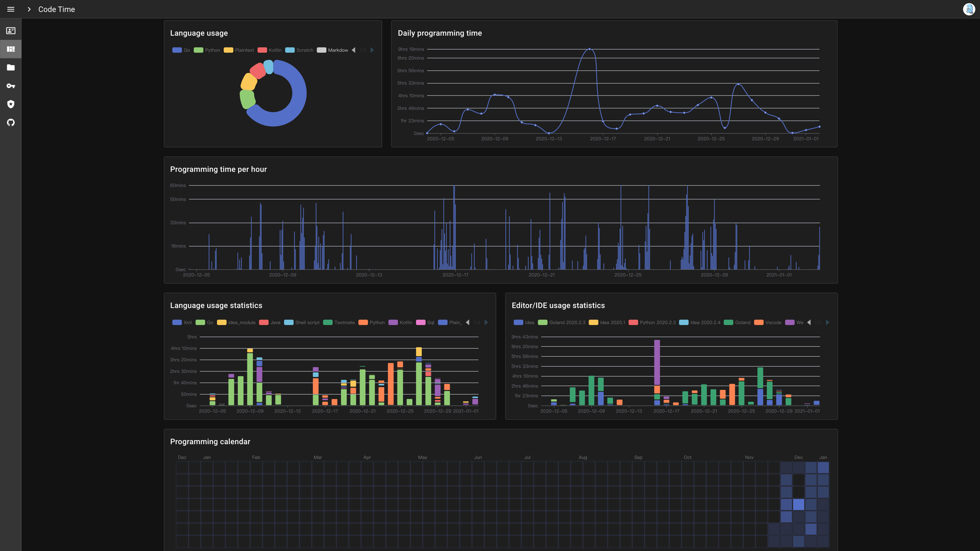Viewport: 980px width, 551px height.
Task: Open the key tokens sidebar icon
Action: point(11,86)
